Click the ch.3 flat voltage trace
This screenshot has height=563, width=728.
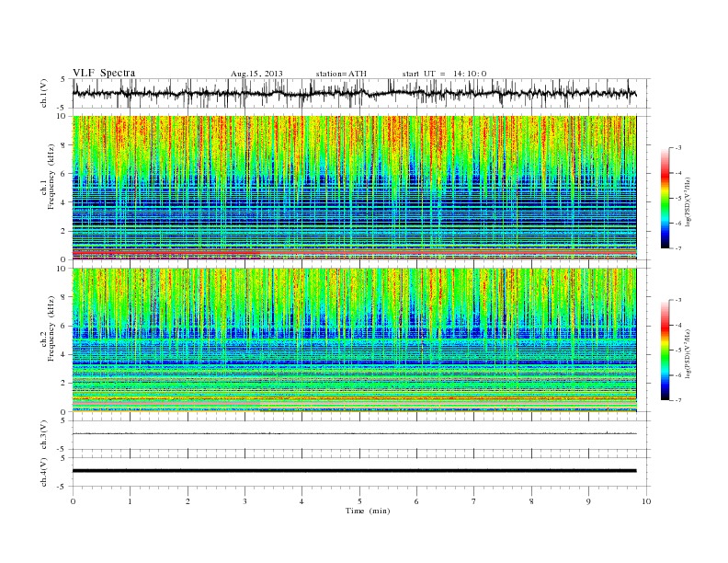tap(355, 433)
